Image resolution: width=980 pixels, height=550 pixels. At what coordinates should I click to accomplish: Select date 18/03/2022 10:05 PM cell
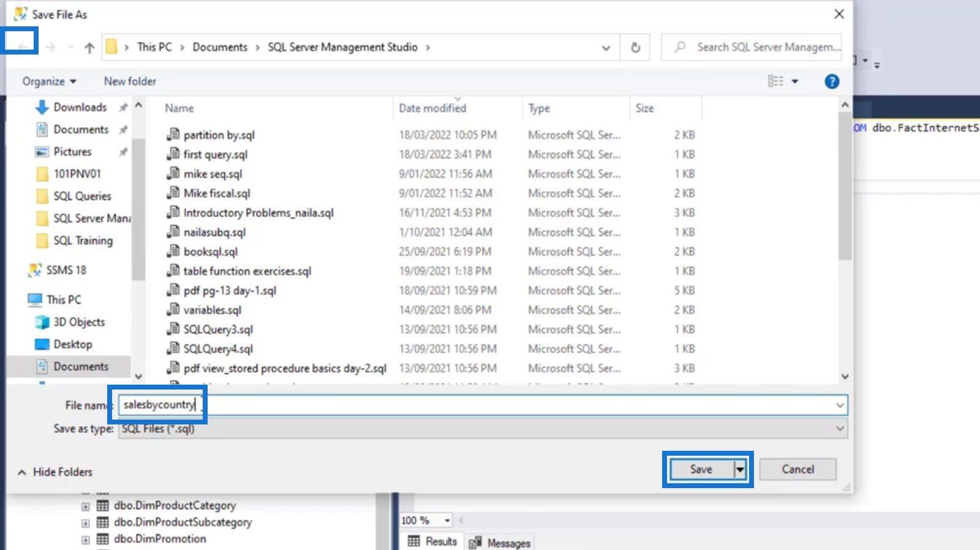click(448, 135)
